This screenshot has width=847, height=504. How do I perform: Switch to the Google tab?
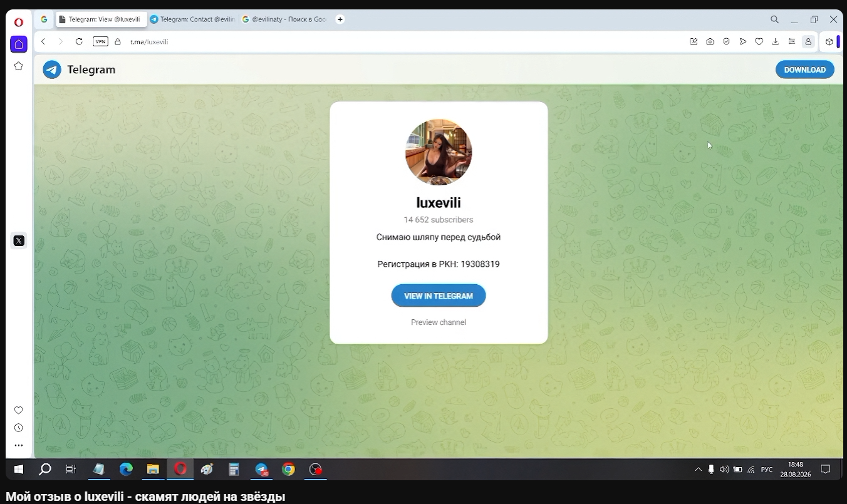click(44, 19)
